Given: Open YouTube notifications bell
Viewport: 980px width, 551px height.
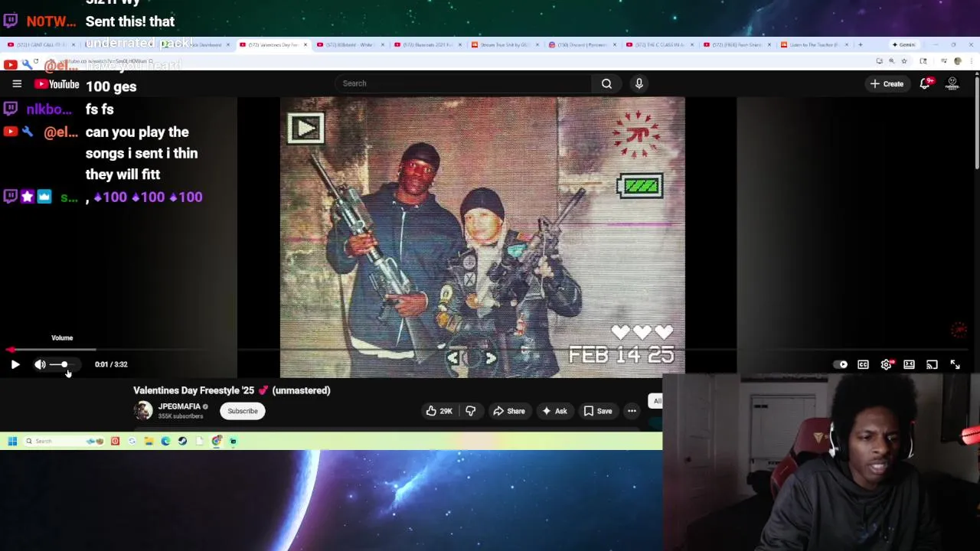Looking at the screenshot, I should [x=925, y=83].
